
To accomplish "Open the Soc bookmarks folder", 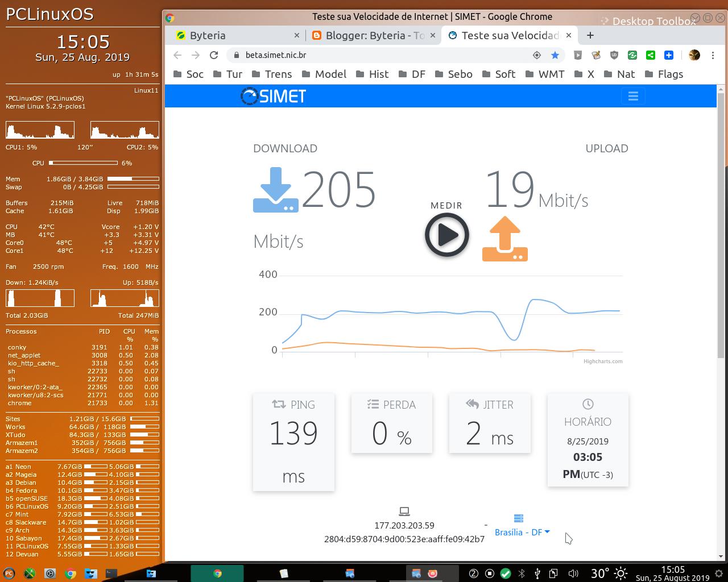I will click(188, 74).
